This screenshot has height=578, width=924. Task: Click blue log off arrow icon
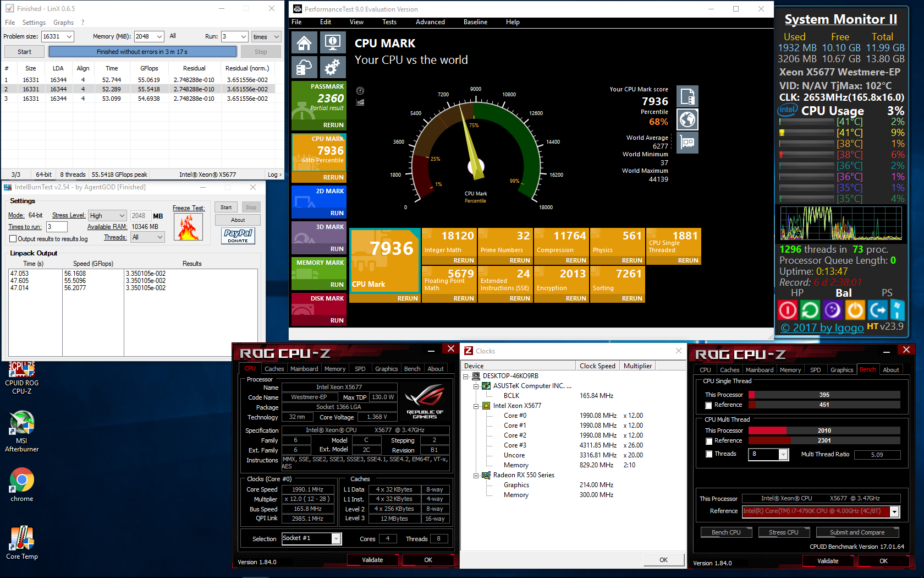(877, 310)
